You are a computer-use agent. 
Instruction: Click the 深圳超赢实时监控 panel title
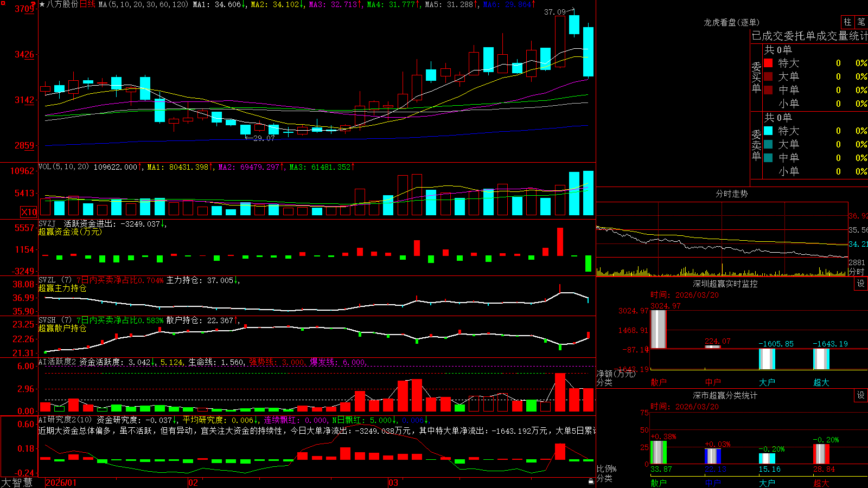pos(725,284)
